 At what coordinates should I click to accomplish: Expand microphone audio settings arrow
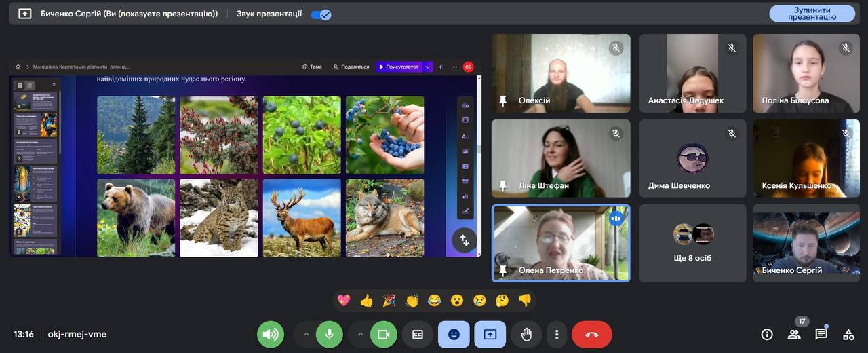(306, 335)
